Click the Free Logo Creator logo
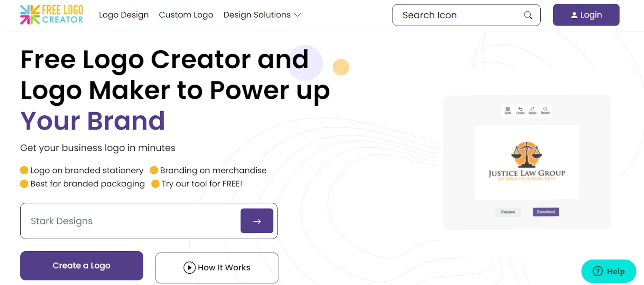This screenshot has width=644, height=285. pos(52,15)
